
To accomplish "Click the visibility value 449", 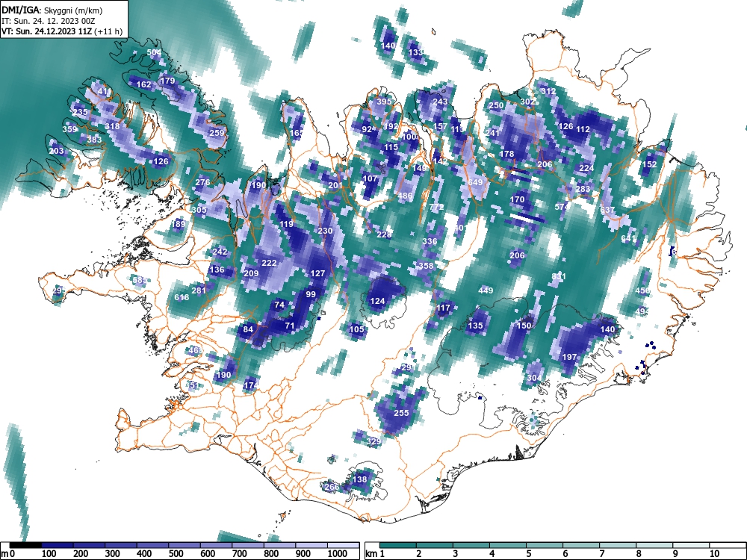I will (x=486, y=290).
